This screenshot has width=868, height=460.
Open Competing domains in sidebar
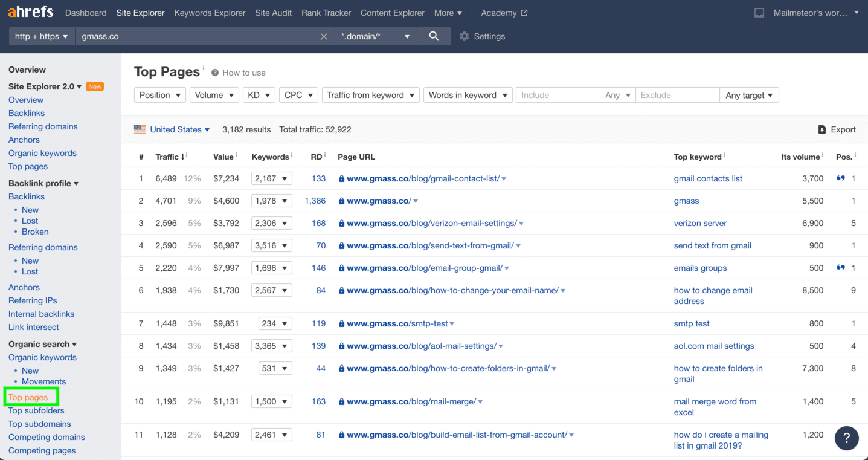coord(47,437)
